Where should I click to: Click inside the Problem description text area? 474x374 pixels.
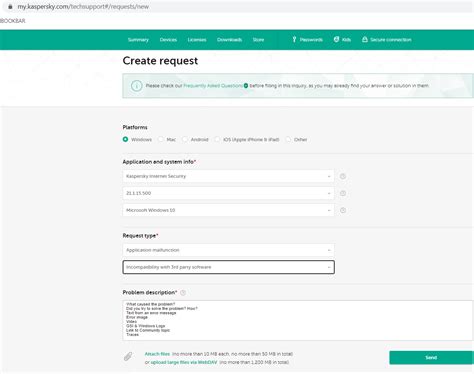pos(298,320)
